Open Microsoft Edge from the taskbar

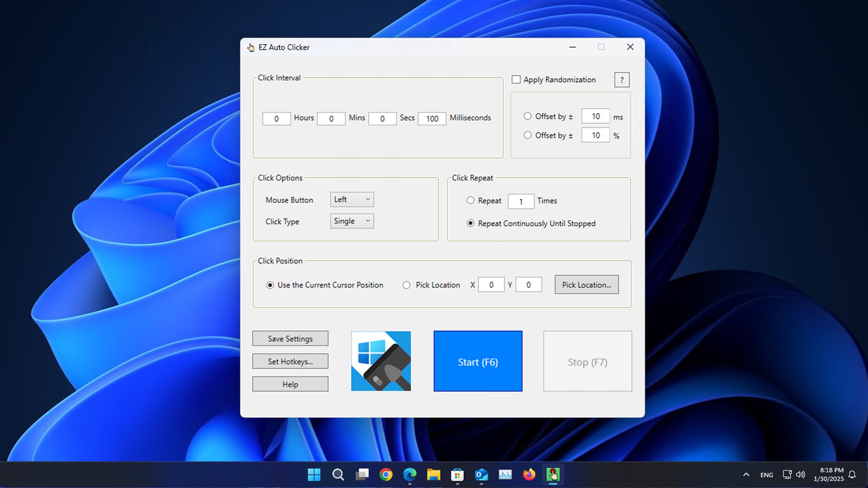pyautogui.click(x=410, y=475)
